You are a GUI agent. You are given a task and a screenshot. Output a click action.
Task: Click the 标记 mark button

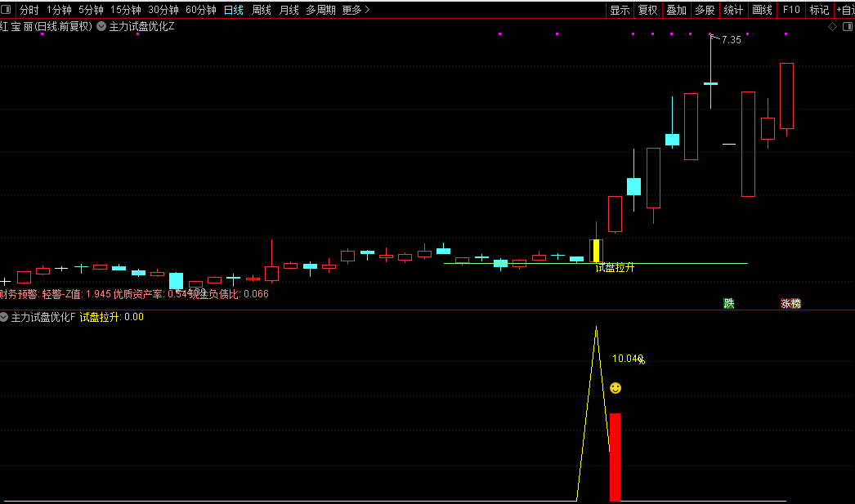(x=820, y=10)
